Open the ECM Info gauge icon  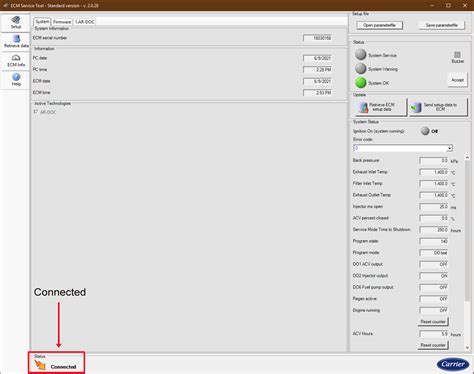point(16,58)
